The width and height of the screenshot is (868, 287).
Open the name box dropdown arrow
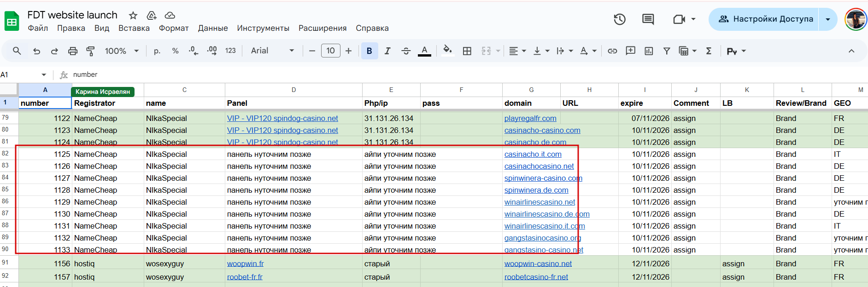44,75
